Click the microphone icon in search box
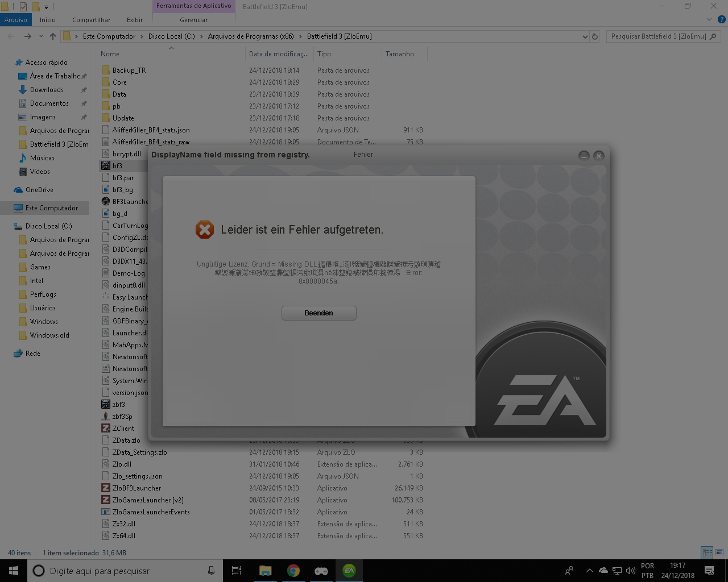Screen dimensions: 728x582 211,571
